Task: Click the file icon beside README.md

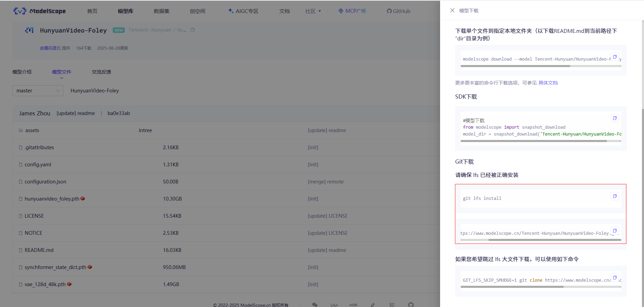Action: (21, 250)
